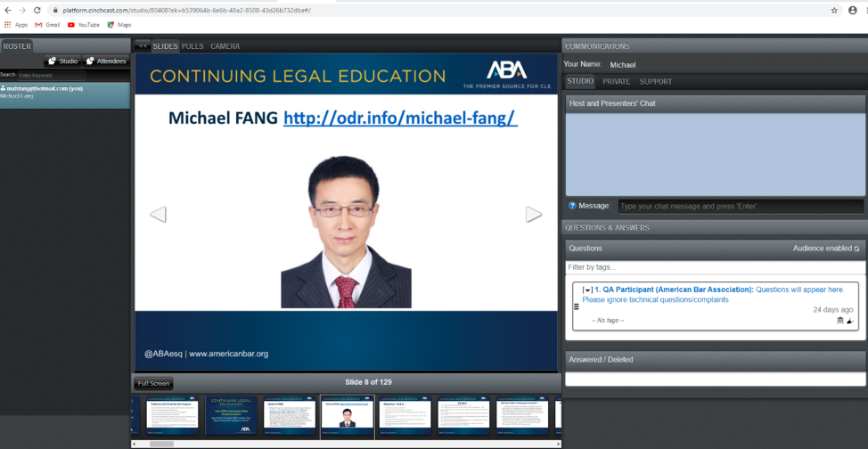Collapse the roster panel with << button
This screenshot has width=868, height=449.
[143, 46]
